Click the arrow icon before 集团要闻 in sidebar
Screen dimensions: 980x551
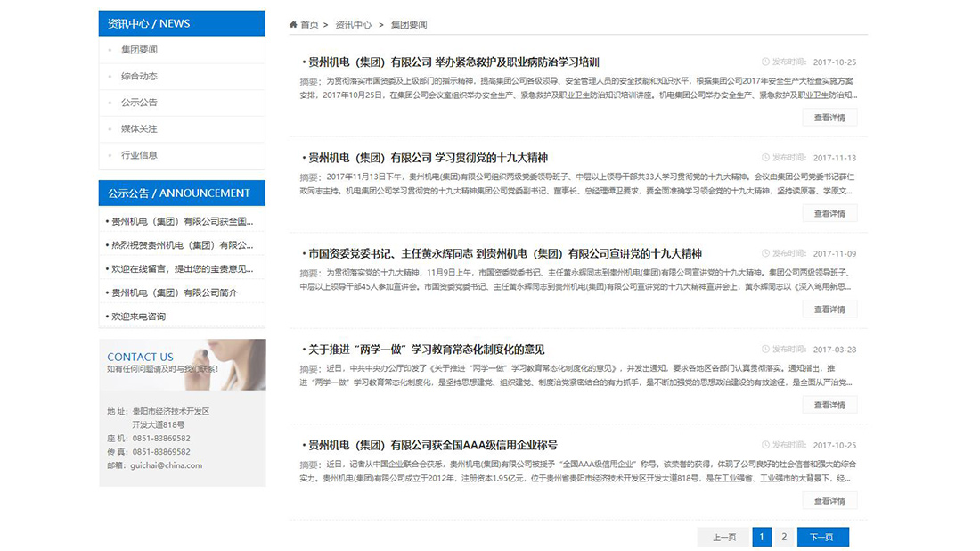(x=109, y=50)
